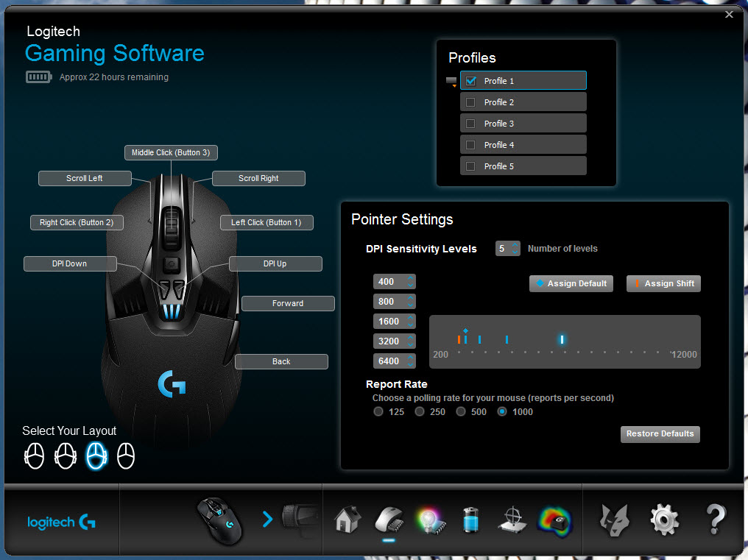Click the Middle Click (Button 3) assignment
Image resolution: width=748 pixels, height=560 pixels.
171,152
